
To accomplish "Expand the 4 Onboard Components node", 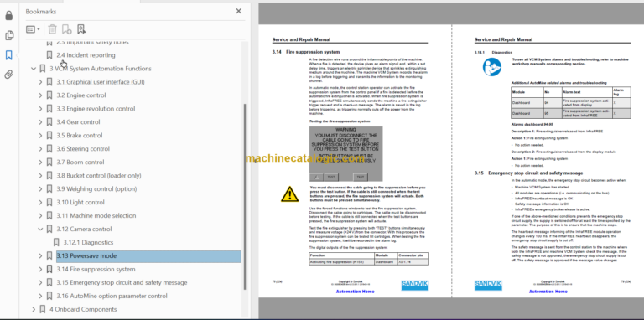I will (34, 309).
